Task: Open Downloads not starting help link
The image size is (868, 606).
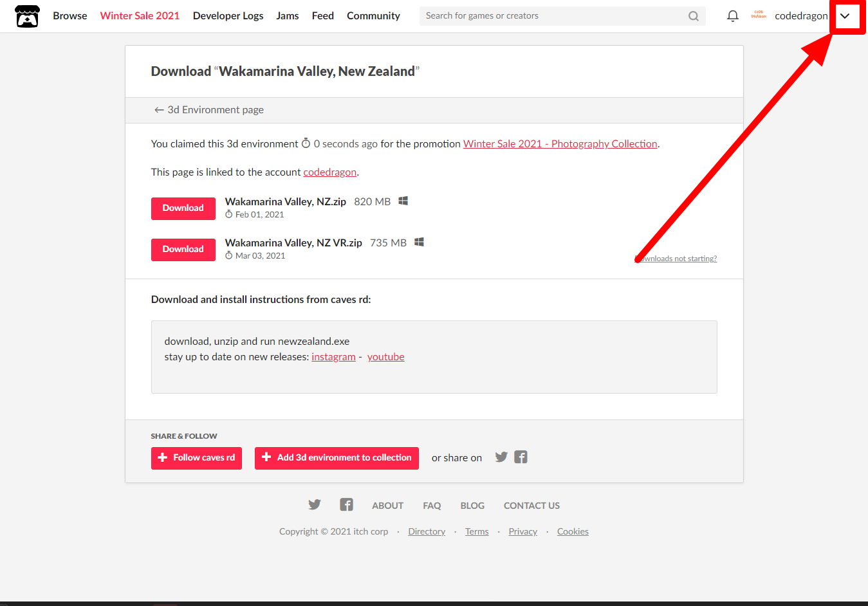Action: 676,259
